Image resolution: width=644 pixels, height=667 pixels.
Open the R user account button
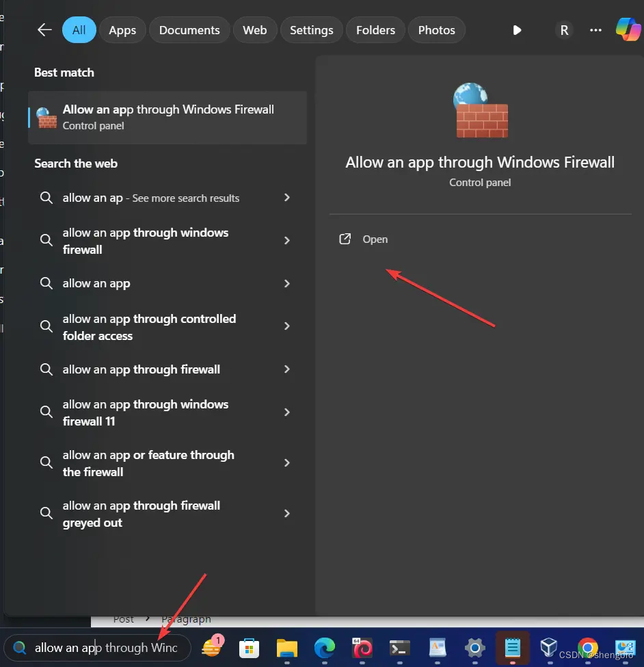(x=564, y=30)
